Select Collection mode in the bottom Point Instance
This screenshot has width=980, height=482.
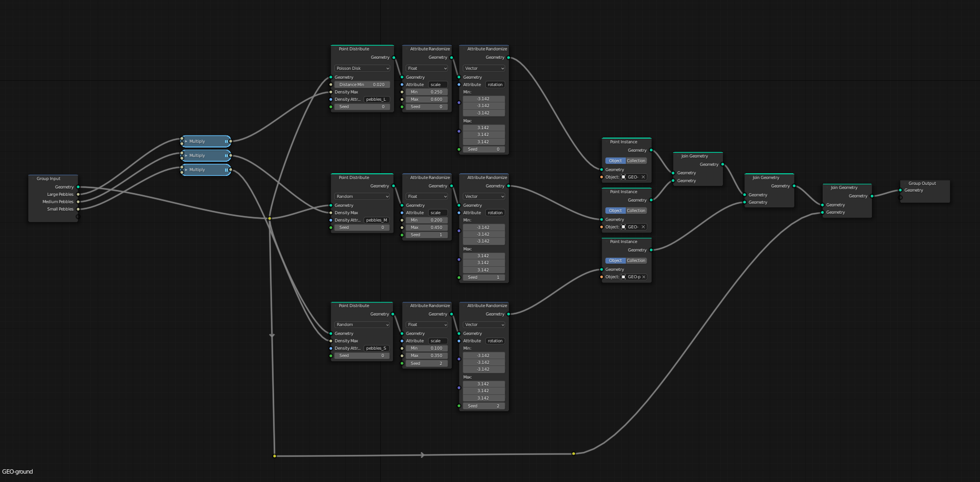[636, 260]
